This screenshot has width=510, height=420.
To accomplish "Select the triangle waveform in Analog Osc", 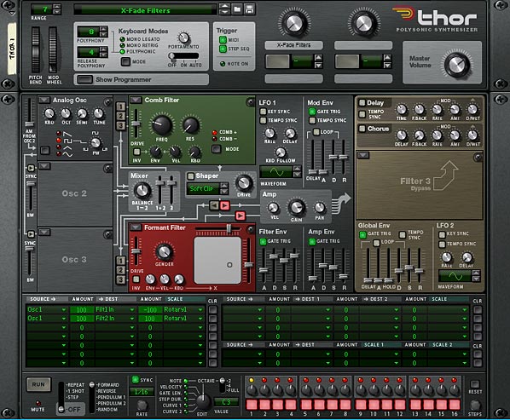I will coord(59,147).
